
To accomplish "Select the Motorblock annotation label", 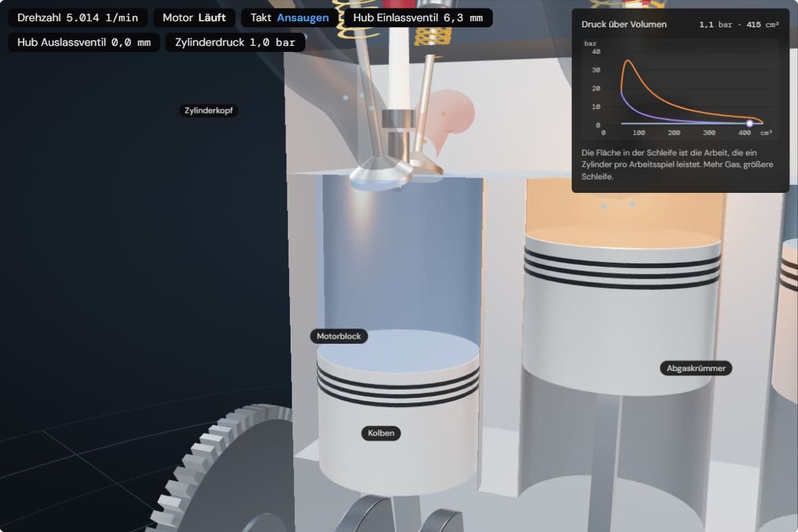I will (338, 336).
